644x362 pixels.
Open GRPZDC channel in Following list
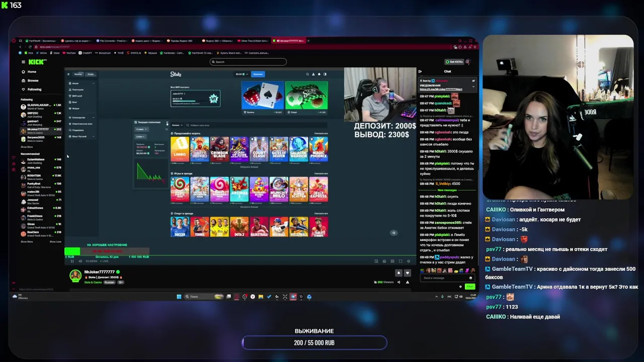tap(41, 114)
